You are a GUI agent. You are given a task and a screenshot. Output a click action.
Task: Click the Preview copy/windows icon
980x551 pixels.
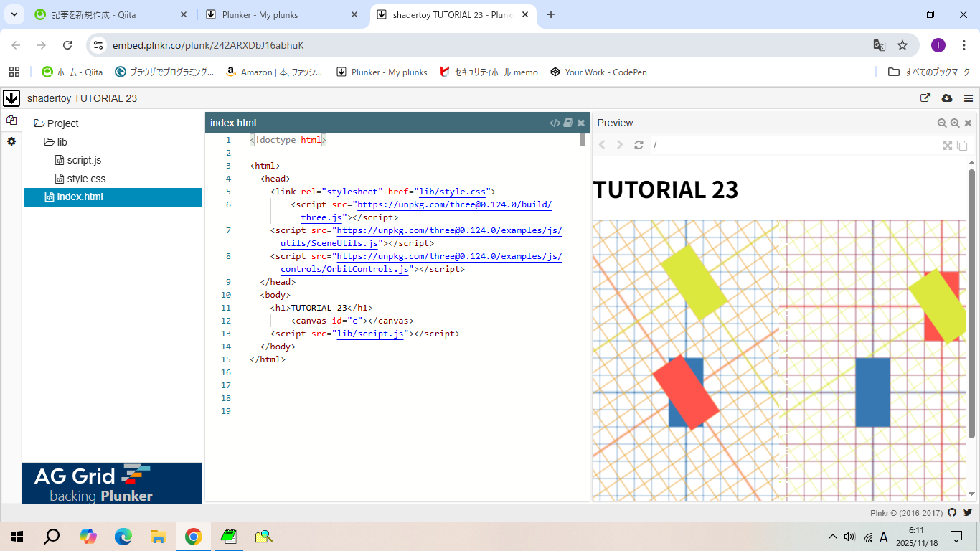[962, 145]
